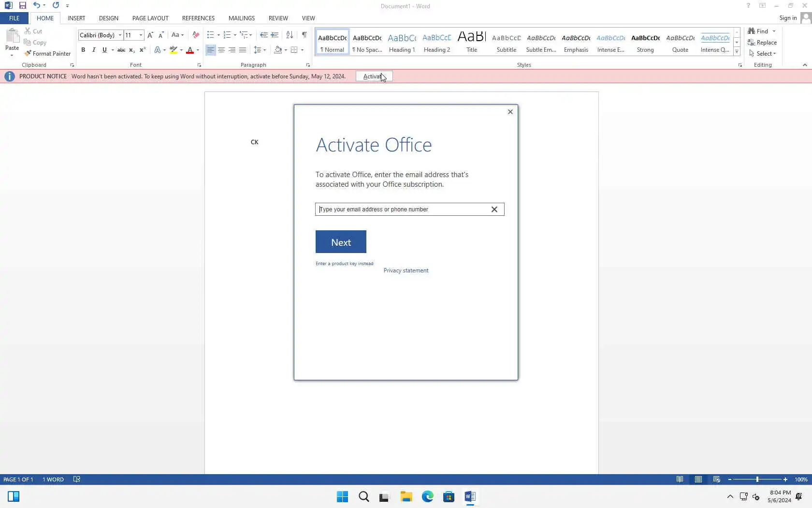The image size is (812, 508).
Task: Click Windows Start button
Action: (342, 496)
